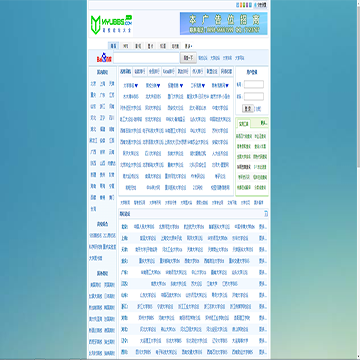
Task: Click the small icon right of section header bar
Action: [266, 213]
